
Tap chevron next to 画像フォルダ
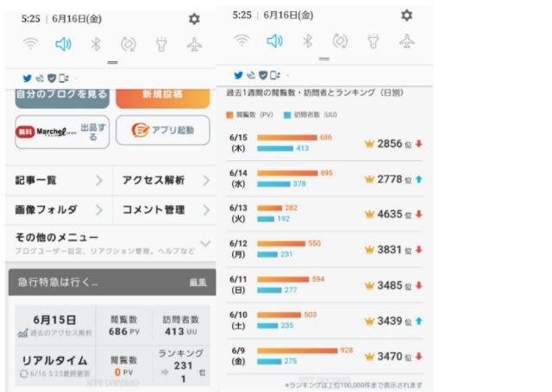click(x=99, y=209)
